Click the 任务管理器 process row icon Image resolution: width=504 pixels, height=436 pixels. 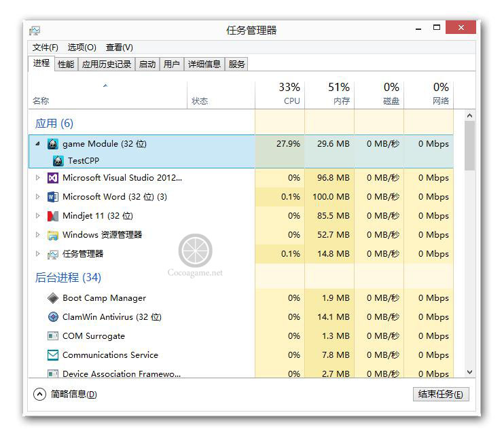coord(53,254)
